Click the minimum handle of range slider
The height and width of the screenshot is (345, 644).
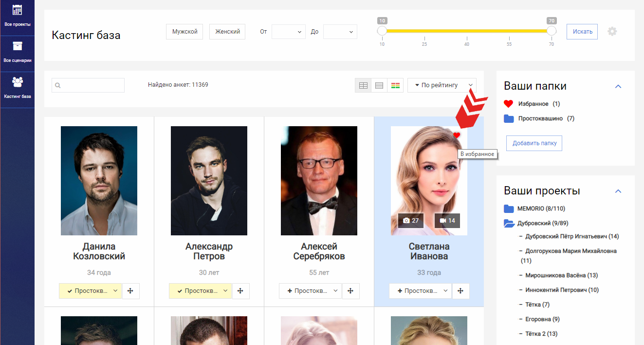click(x=382, y=31)
